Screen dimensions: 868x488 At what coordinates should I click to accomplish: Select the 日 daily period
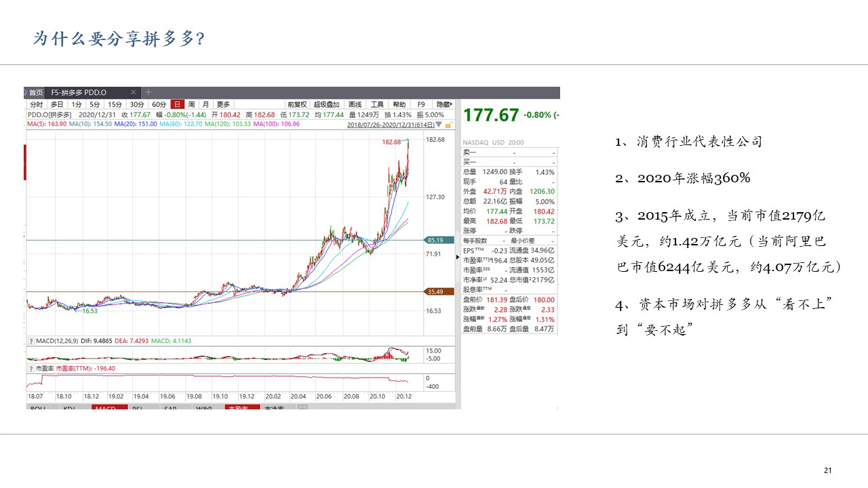coord(178,104)
